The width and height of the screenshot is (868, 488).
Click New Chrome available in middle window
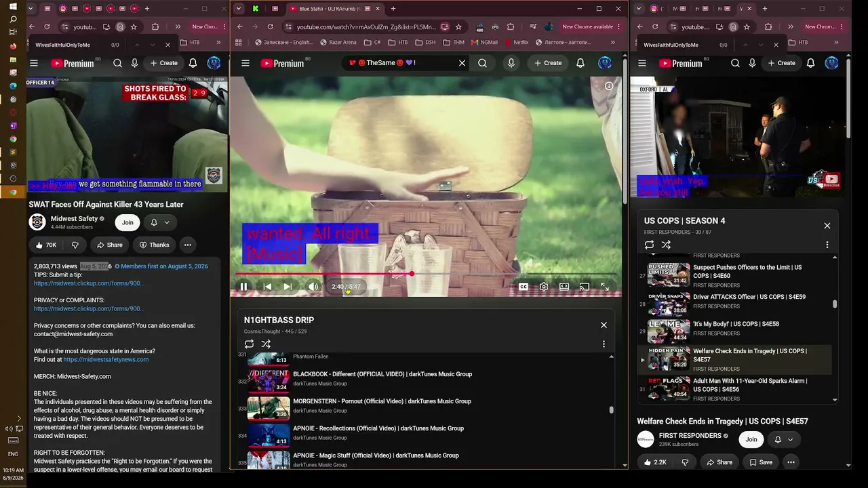pyautogui.click(x=587, y=27)
